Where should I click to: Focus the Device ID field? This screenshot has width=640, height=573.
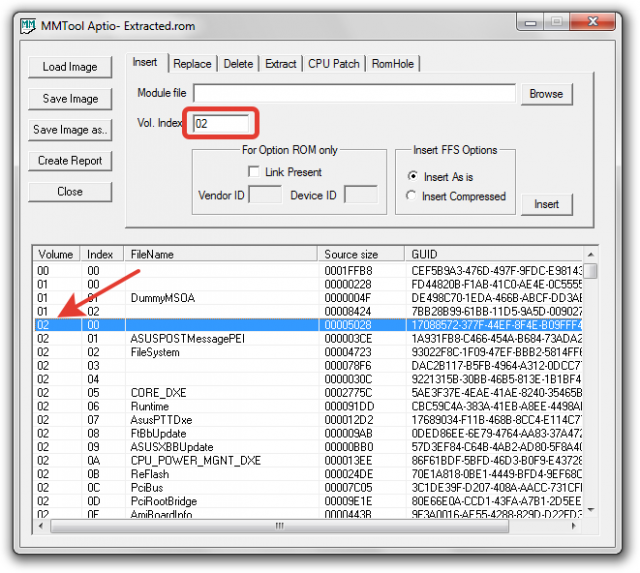(x=361, y=195)
